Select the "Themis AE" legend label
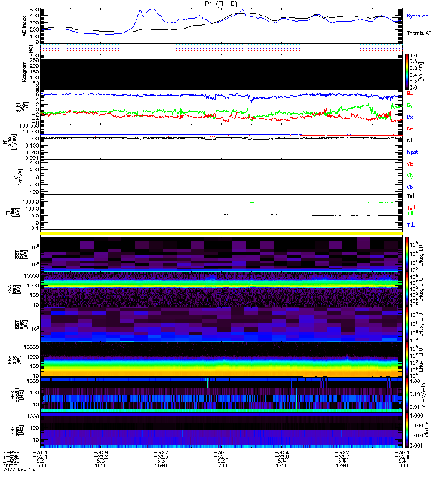This screenshot has width=448, height=478. tap(419, 33)
